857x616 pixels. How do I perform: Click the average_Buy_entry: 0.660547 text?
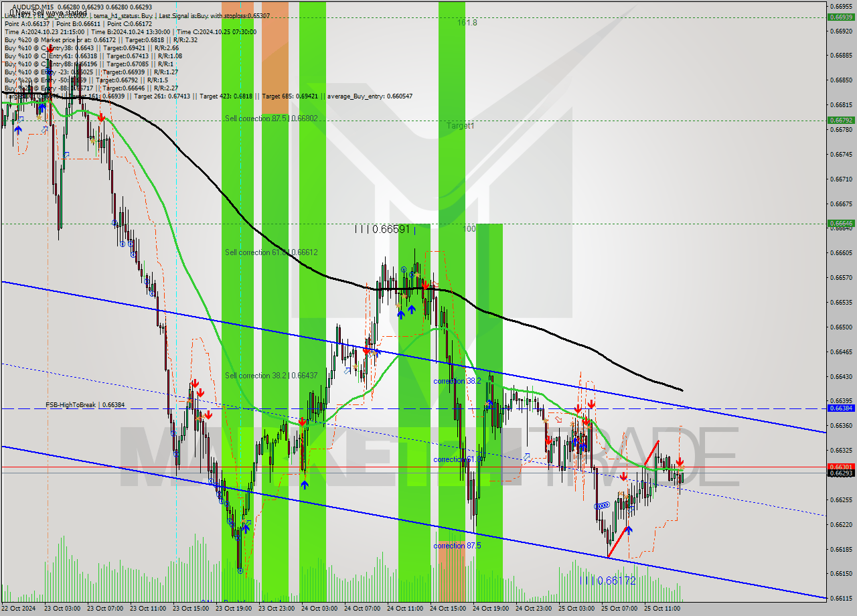(370, 96)
